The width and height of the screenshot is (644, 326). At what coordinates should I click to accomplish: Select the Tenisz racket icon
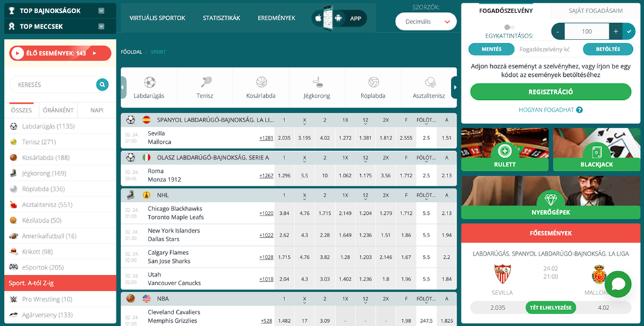tap(205, 83)
